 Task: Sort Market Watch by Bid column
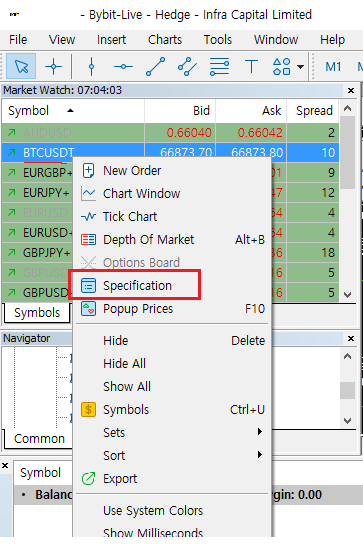tap(180, 111)
